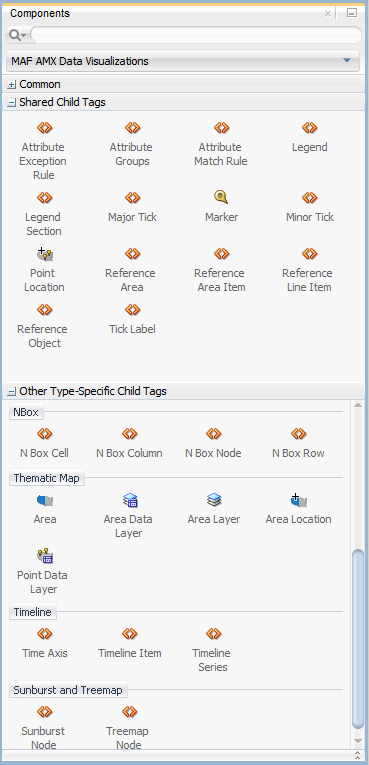
Task: Select the Marker component icon
Action: (x=221, y=197)
